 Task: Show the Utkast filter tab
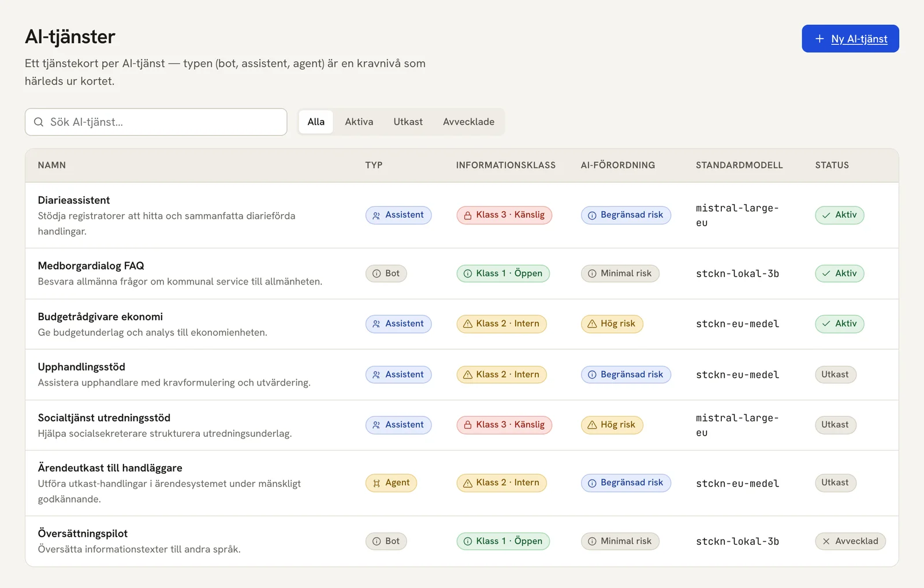[408, 122]
